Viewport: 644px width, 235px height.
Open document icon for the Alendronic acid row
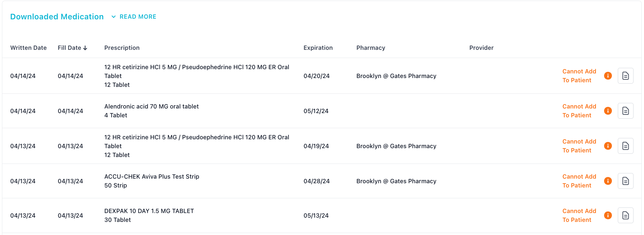(625, 111)
